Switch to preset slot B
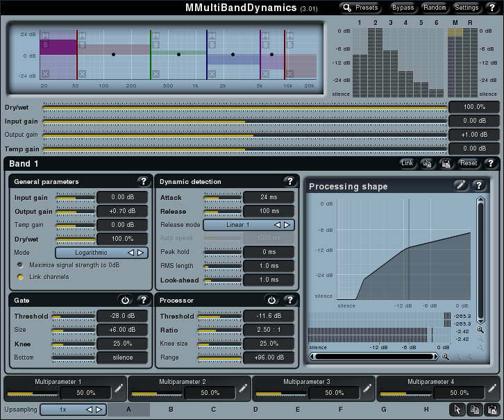 pyautogui.click(x=171, y=410)
